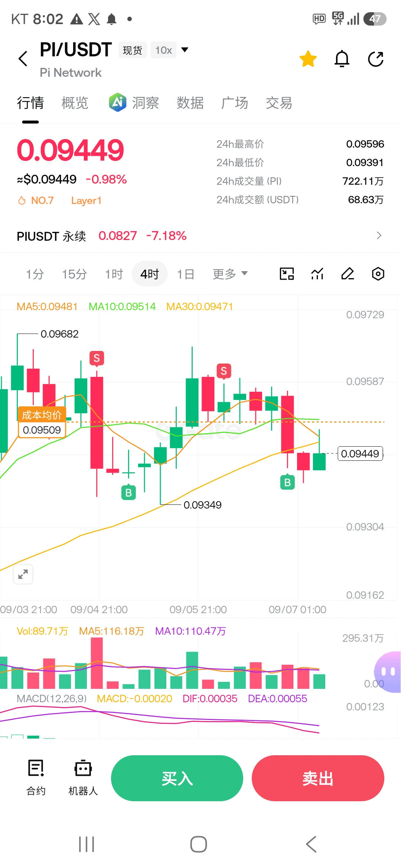This screenshot has width=401, height=868.
Task: Tap the fullscreen expand chart icon
Action: coord(23,574)
